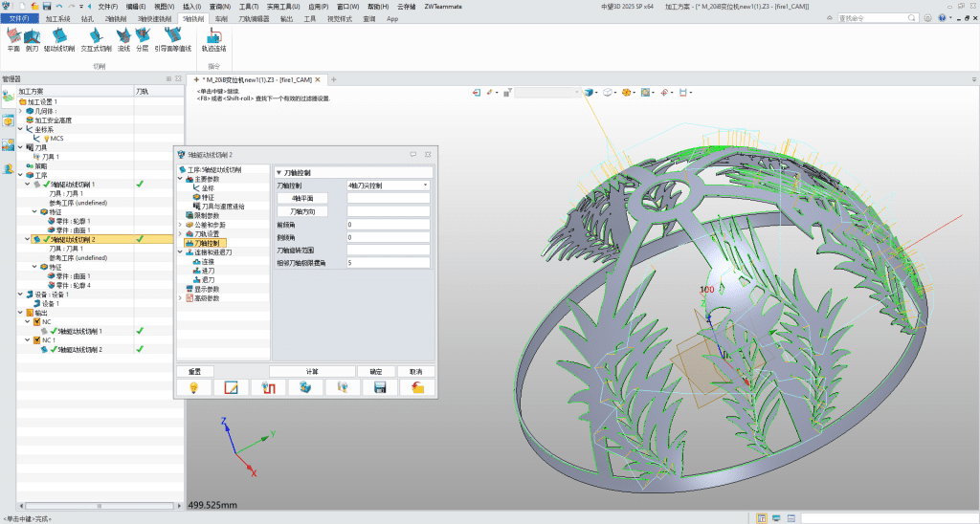Choose the 侧刃 cutting tool icon
This screenshot has height=524, width=980.
coord(32,39)
